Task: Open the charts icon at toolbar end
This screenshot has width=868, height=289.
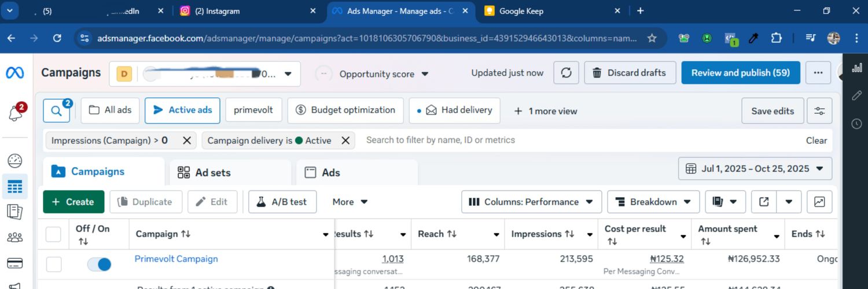Action: click(x=819, y=202)
